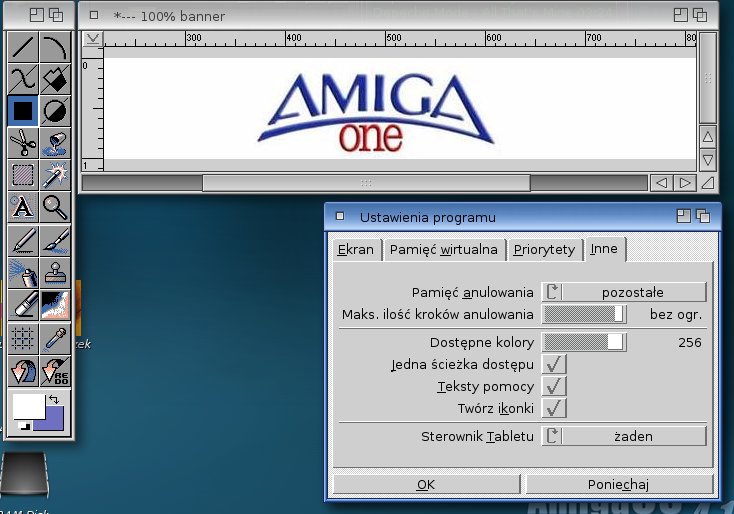Reset colors to default black and white
Viewport: 734px width, 514px height.
[x=24, y=426]
